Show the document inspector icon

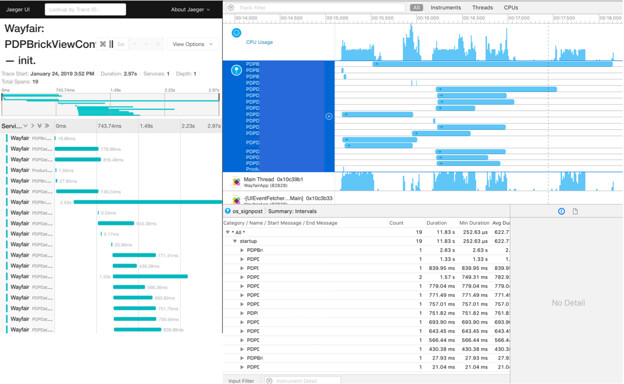[x=575, y=211]
